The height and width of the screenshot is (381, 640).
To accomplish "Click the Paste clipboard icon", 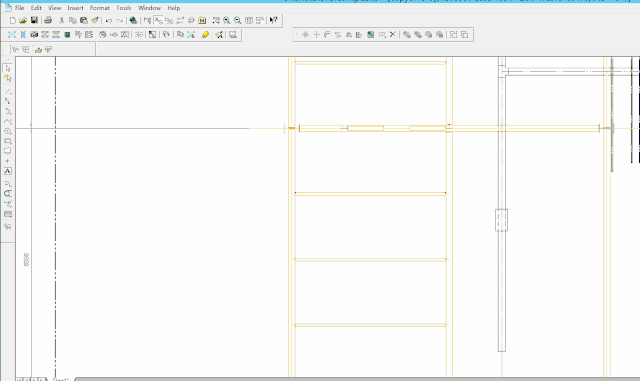I will (84, 20).
